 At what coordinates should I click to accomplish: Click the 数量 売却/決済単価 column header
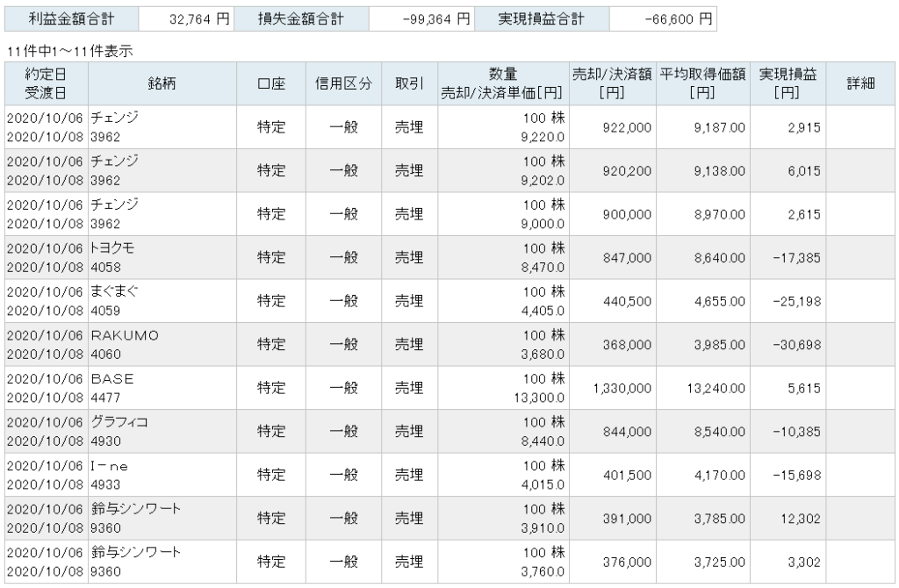(x=503, y=83)
